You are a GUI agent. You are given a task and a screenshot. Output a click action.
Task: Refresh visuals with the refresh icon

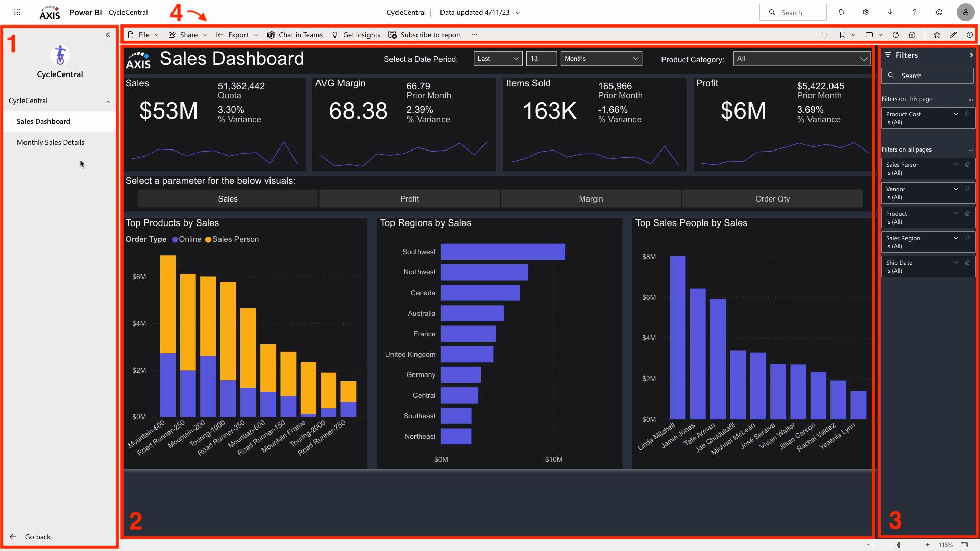pos(896,35)
